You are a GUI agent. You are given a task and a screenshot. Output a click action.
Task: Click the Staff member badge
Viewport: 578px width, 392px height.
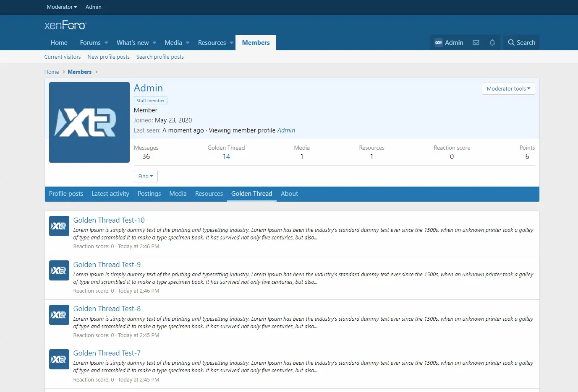[151, 101]
